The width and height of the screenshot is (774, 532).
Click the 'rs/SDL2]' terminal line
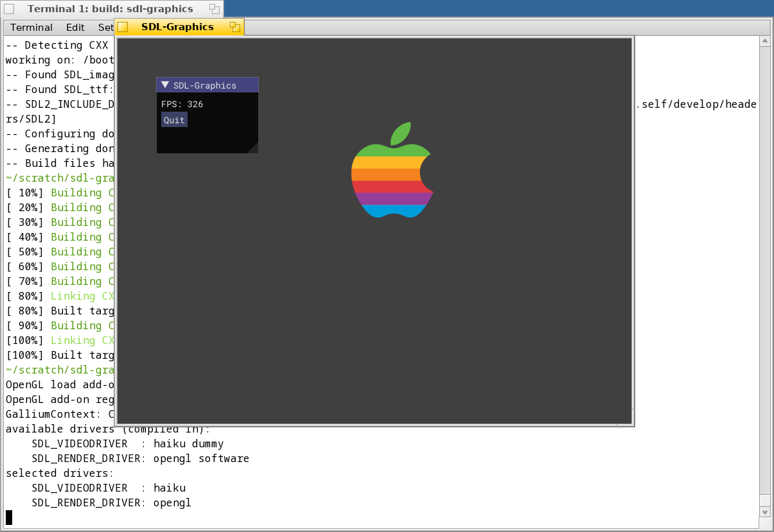[31, 119]
